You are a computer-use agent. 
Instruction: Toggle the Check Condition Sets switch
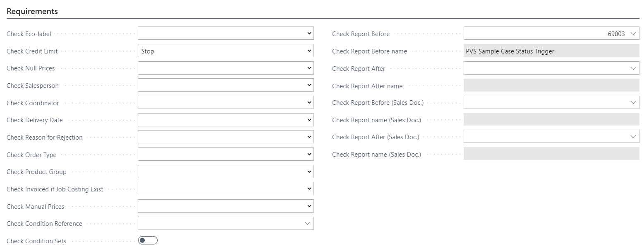pos(148,241)
